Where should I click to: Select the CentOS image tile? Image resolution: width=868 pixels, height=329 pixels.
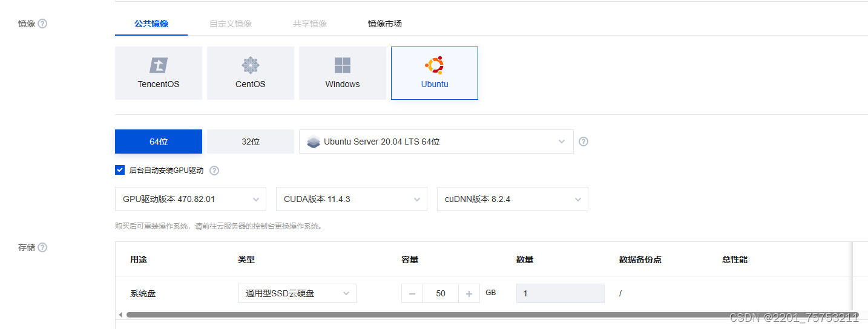(x=251, y=73)
